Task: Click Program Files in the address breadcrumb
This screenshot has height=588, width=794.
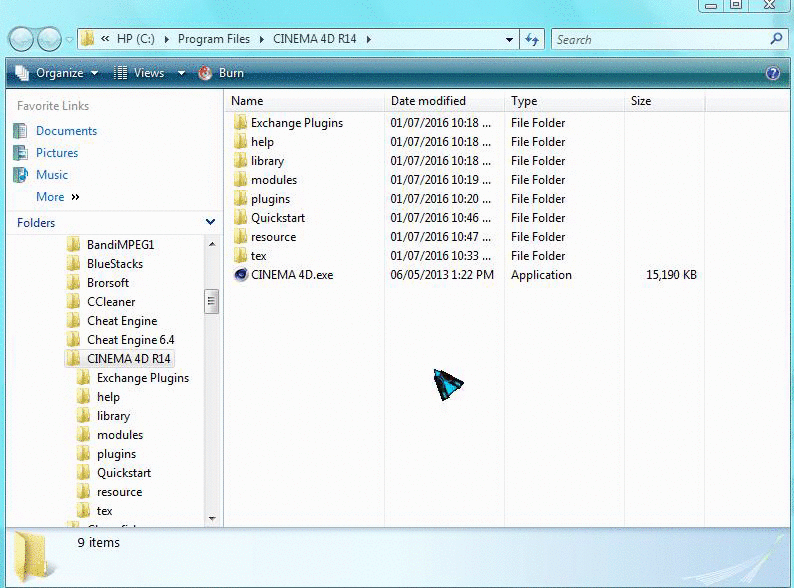Action: coord(214,39)
